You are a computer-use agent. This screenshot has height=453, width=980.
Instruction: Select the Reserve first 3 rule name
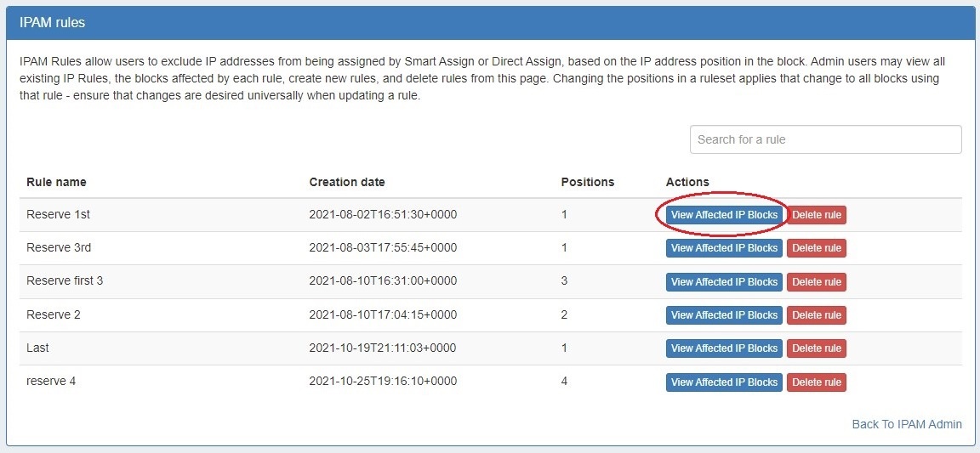pos(65,280)
